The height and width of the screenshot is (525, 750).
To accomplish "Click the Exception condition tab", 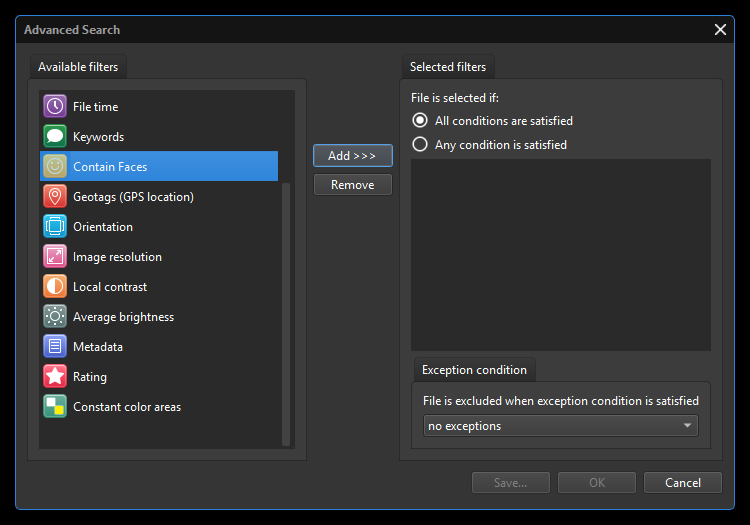I will tap(474, 370).
